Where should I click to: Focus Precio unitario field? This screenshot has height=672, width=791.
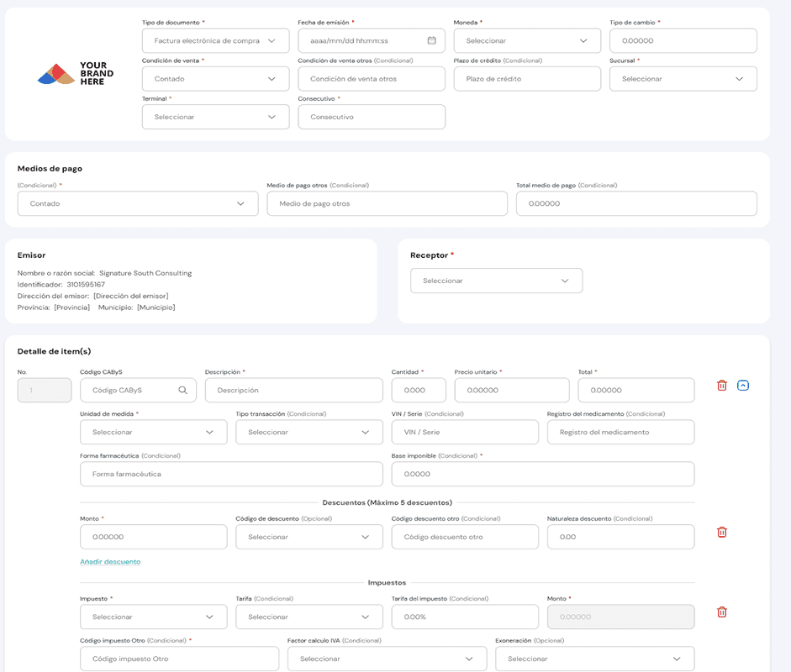512,391
